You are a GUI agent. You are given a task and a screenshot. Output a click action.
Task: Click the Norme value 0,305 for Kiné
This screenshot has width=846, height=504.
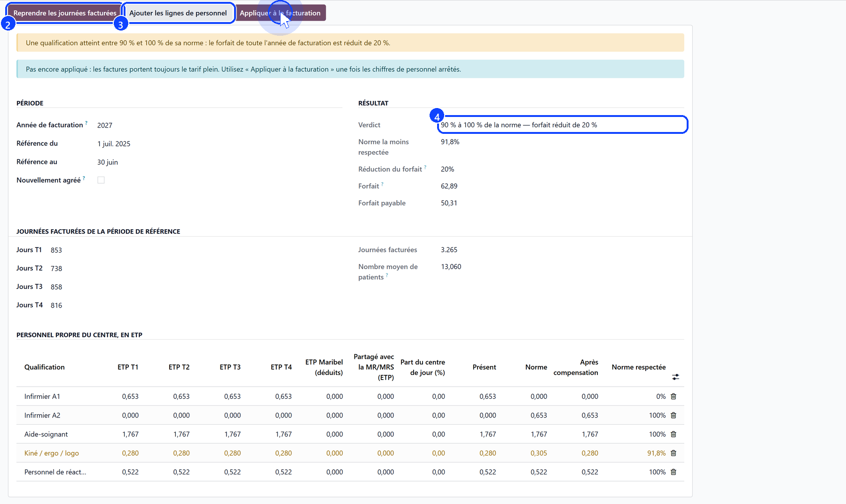(x=539, y=453)
